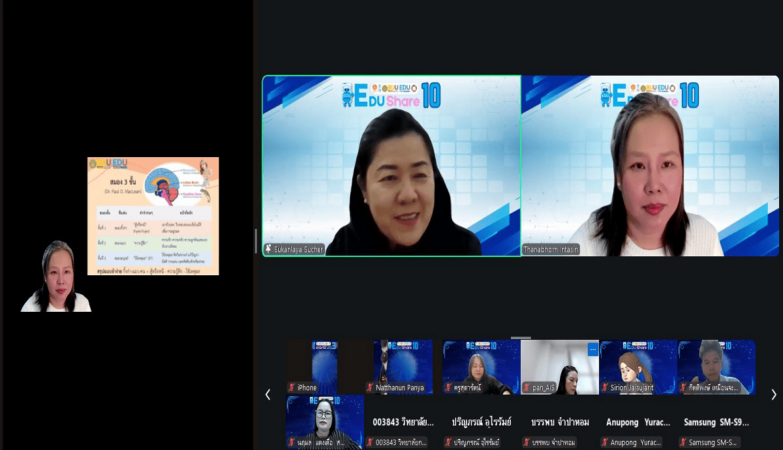This screenshot has width=783, height=450.
Task: Click the shared brain slide presentation
Action: point(153,216)
